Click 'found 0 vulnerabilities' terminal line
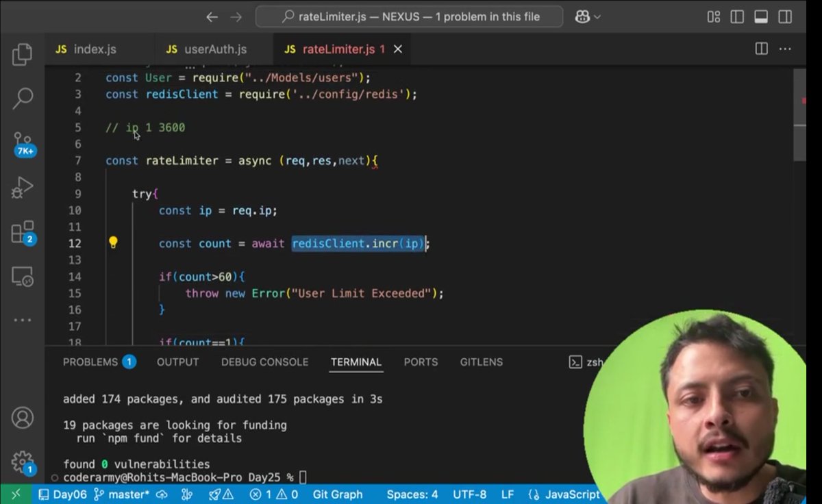The width and height of the screenshot is (822, 504). point(136,464)
